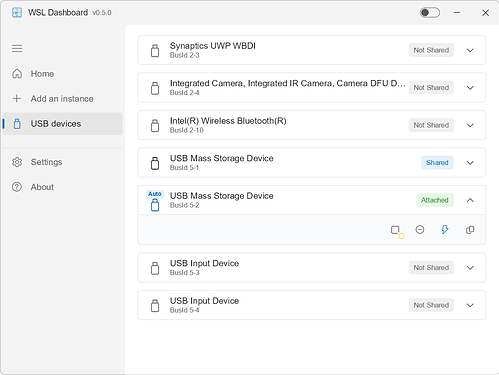Screen dimensions: 499x375
Task: Click Not Shared badge for Integrated Camera
Action: click(431, 88)
